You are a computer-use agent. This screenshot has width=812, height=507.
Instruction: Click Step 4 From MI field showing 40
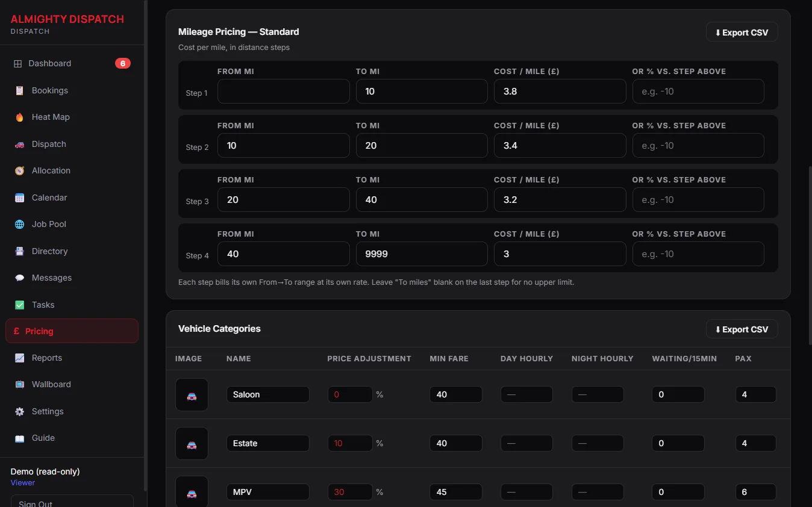pyautogui.click(x=283, y=254)
